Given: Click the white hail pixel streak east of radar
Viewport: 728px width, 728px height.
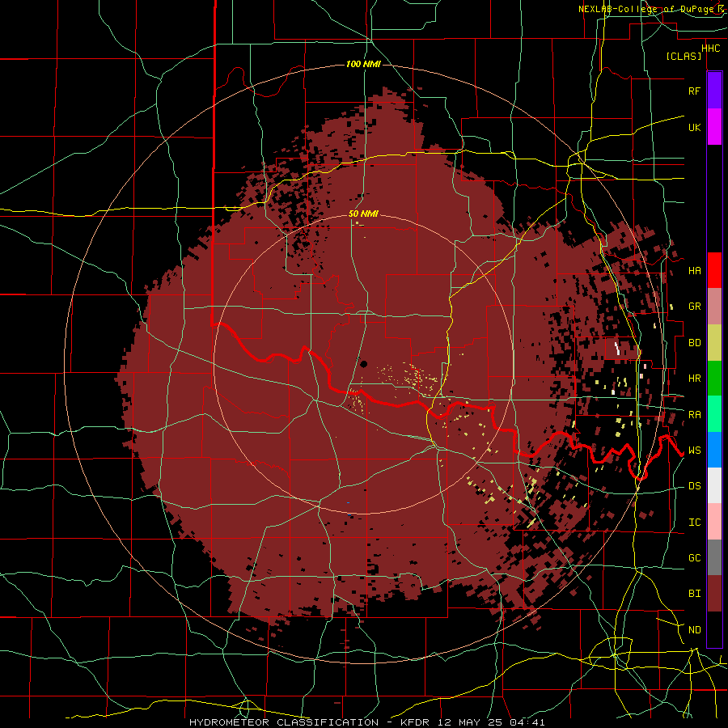Looking at the screenshot, I should 617,348.
